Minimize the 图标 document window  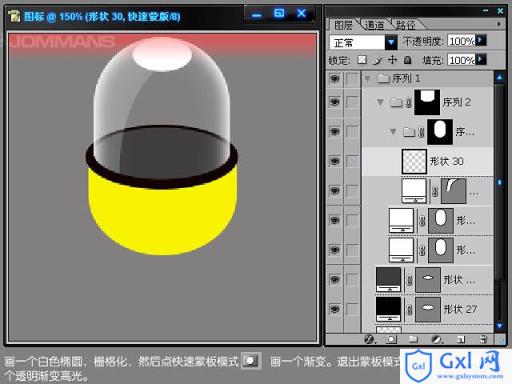257,14
